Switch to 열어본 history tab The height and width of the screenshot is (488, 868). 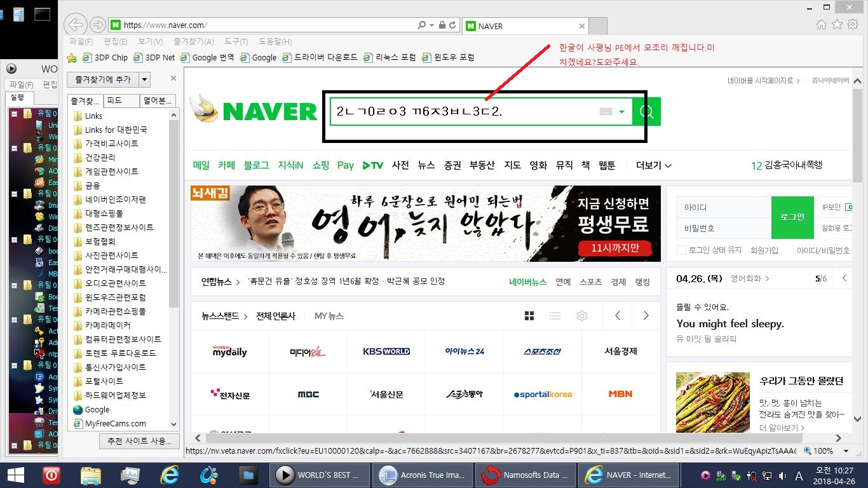coord(157,100)
